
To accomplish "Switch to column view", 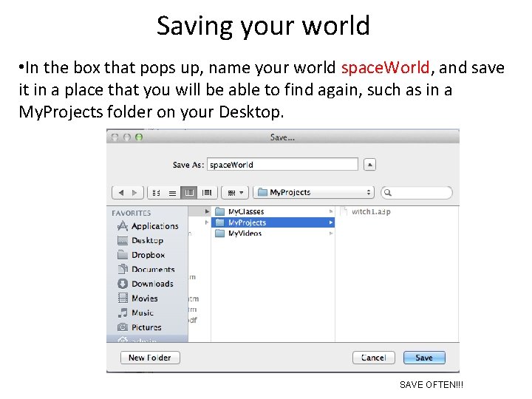I will point(189,193).
